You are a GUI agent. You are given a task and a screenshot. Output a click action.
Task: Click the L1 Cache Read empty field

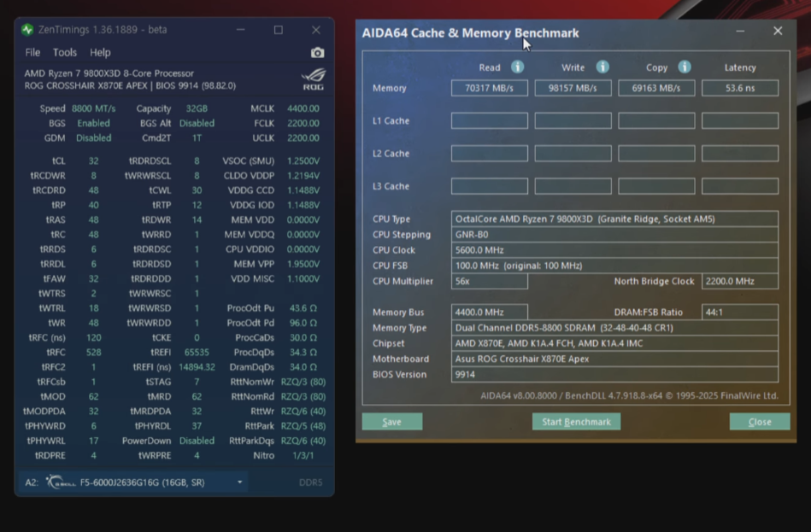tap(490, 120)
